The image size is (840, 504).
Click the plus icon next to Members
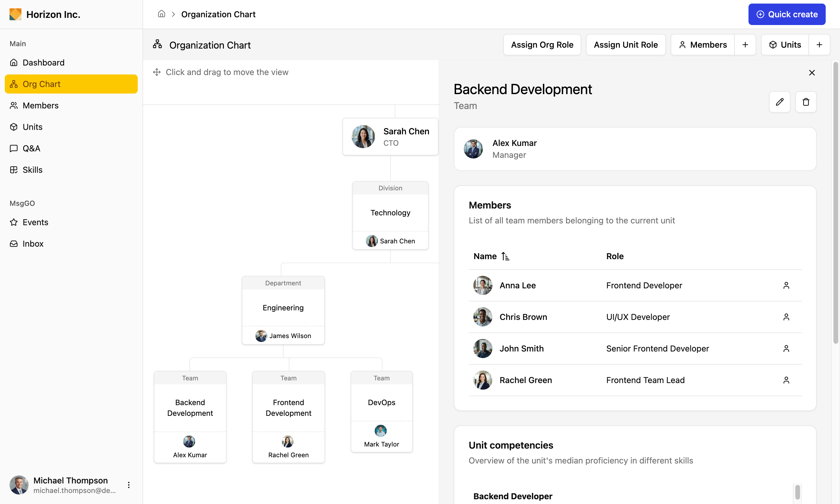(745, 44)
